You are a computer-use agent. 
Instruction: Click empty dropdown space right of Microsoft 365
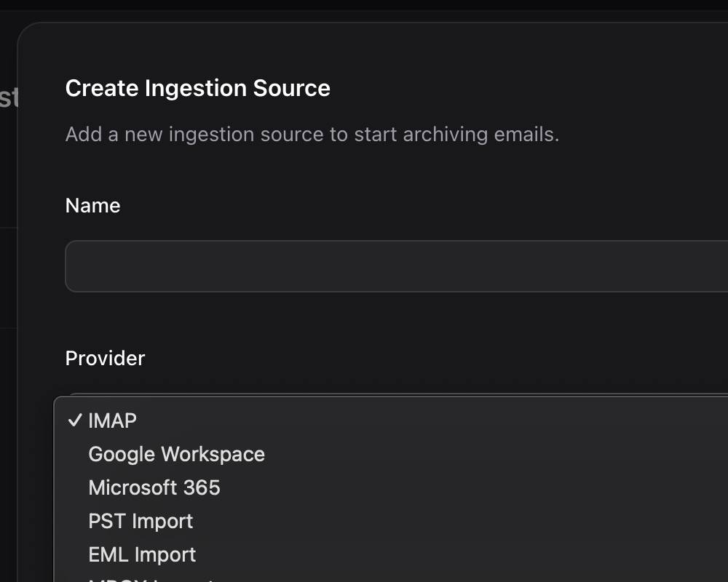point(473,487)
